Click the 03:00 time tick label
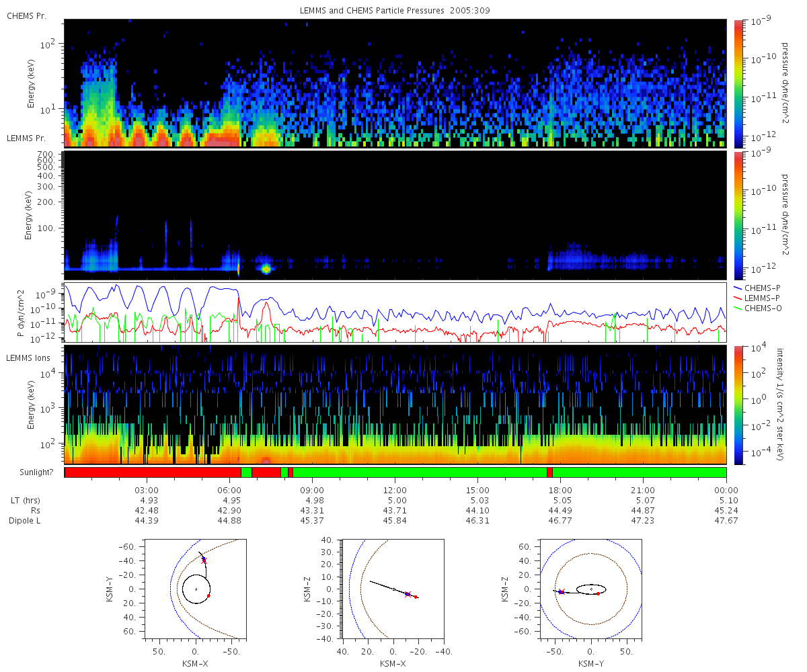Viewport: 807px width, 672px height. coord(147,489)
